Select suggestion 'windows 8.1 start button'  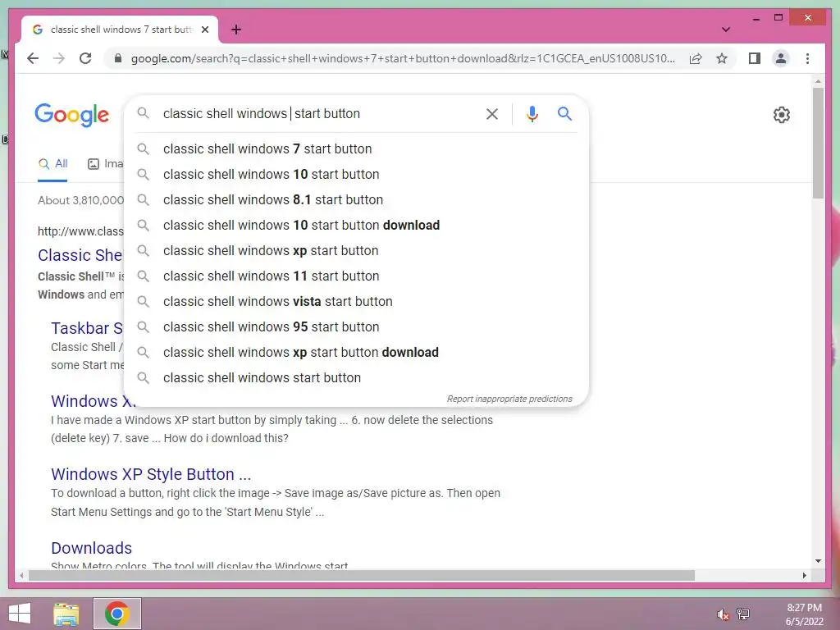[356, 200]
